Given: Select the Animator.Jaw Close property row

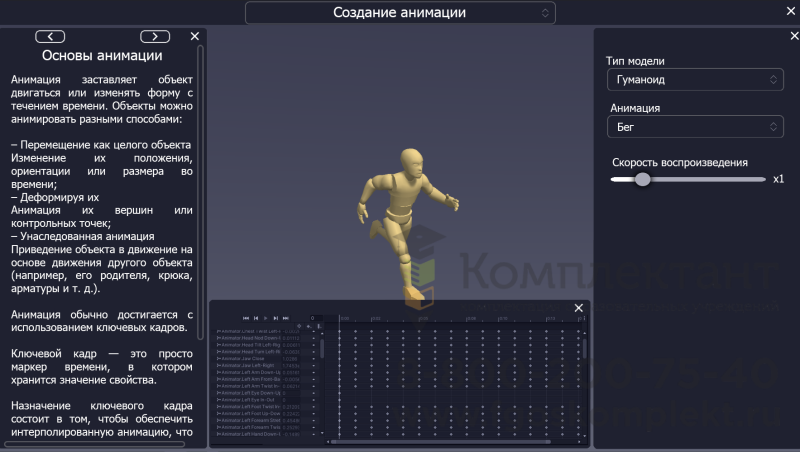Looking at the screenshot, I should (x=250, y=358).
